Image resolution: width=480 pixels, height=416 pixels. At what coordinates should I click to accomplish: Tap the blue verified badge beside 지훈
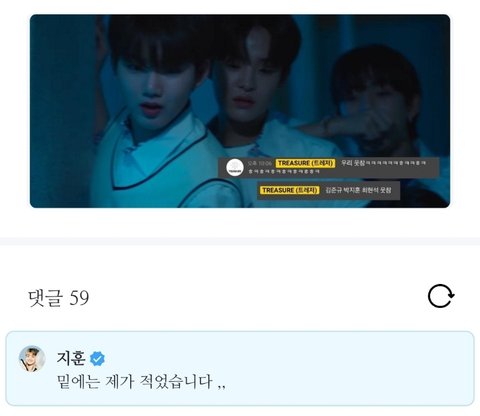click(97, 359)
